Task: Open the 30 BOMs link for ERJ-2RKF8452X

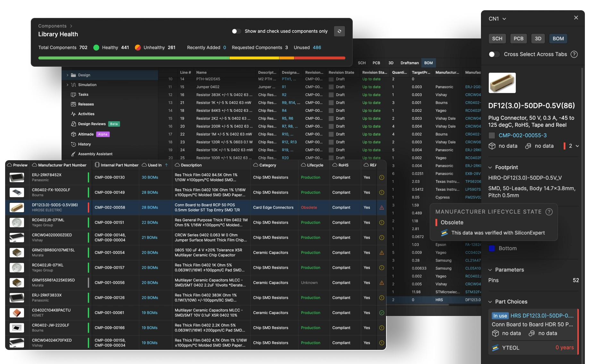Action: pos(150,178)
